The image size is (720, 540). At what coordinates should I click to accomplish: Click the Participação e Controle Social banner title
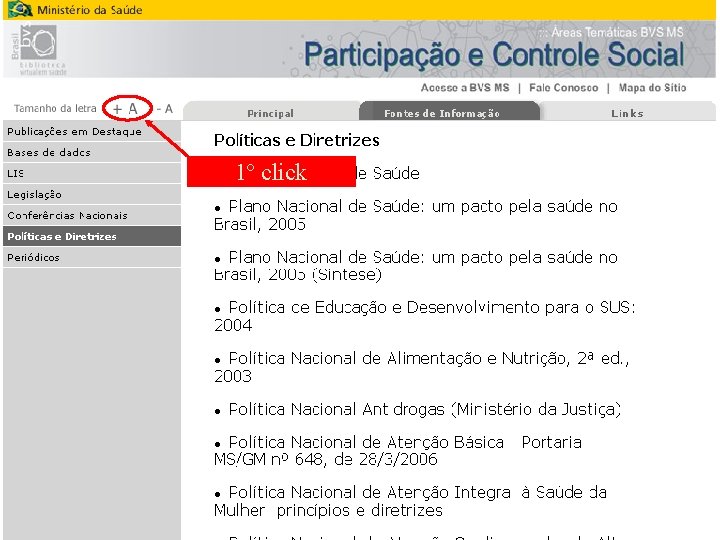494,55
